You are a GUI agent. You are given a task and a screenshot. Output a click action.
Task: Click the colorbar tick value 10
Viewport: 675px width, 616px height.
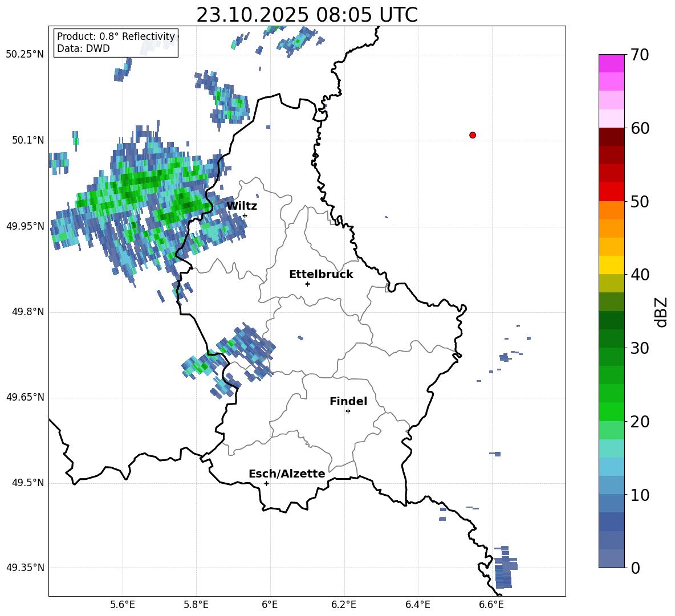(x=640, y=495)
